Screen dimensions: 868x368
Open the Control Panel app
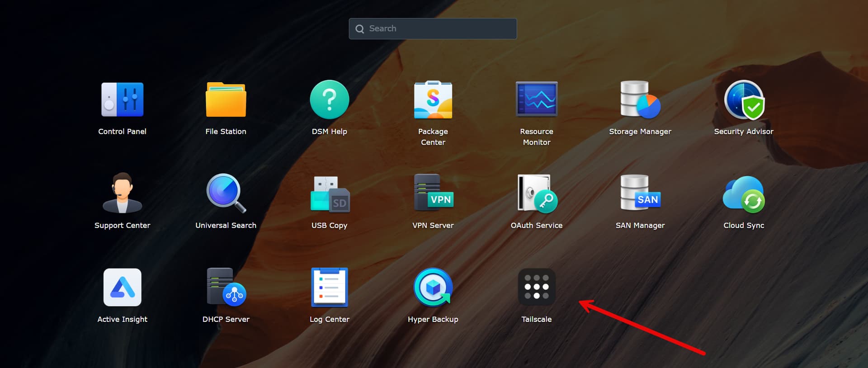click(x=122, y=100)
